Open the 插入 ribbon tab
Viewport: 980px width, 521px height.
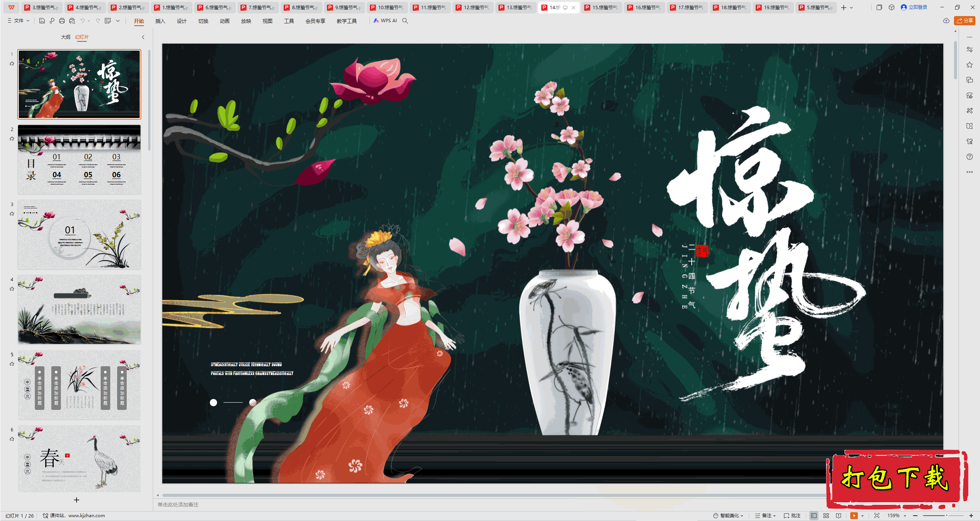point(160,21)
